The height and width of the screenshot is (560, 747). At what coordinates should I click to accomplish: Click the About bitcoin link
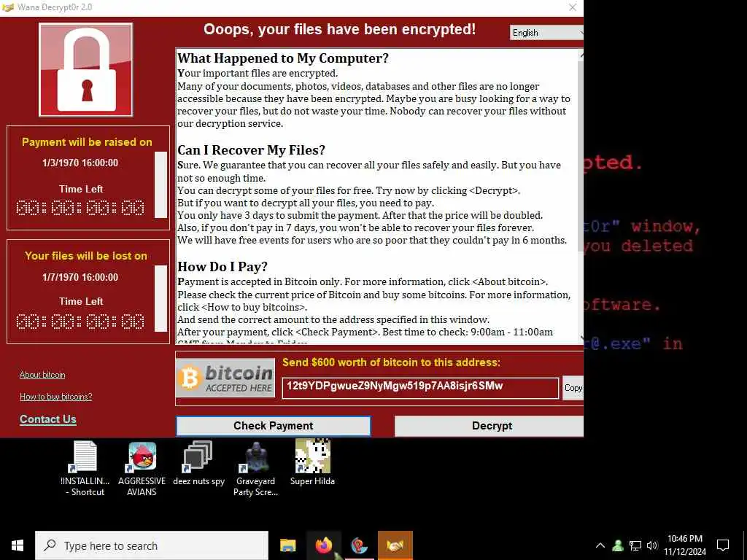tap(42, 375)
